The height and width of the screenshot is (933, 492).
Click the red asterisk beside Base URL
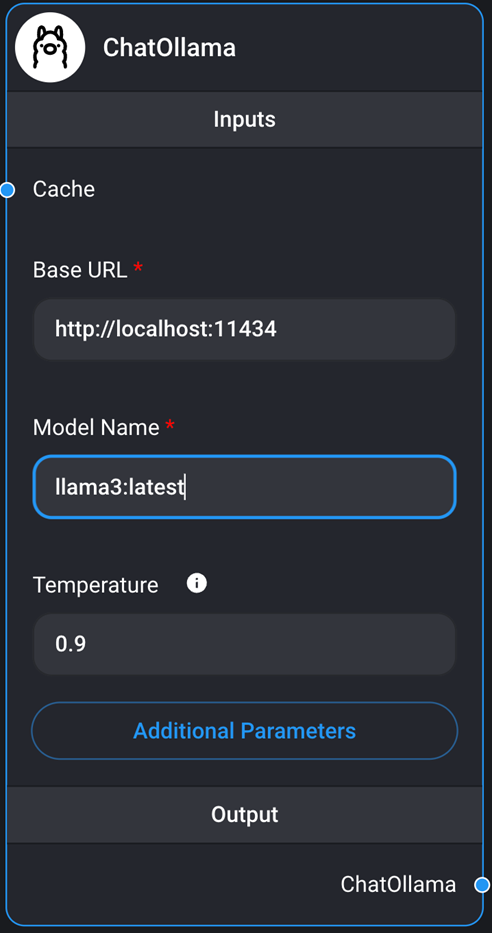tap(138, 267)
